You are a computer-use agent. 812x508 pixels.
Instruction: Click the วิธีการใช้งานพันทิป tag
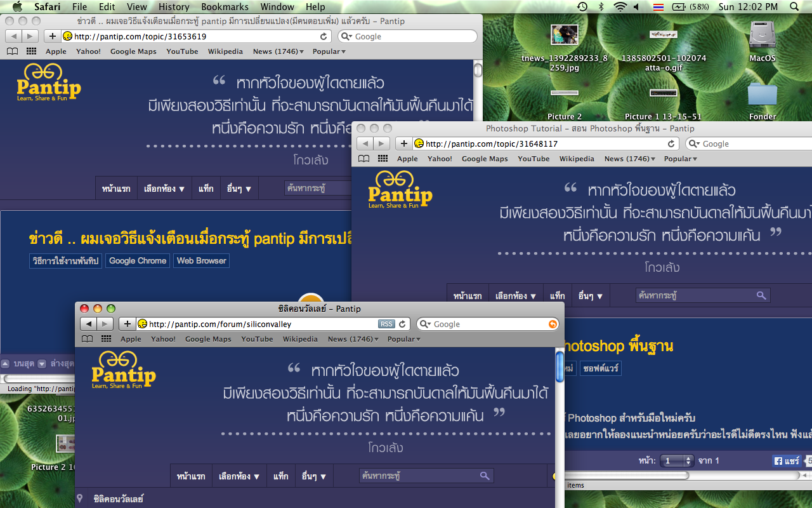pos(65,261)
